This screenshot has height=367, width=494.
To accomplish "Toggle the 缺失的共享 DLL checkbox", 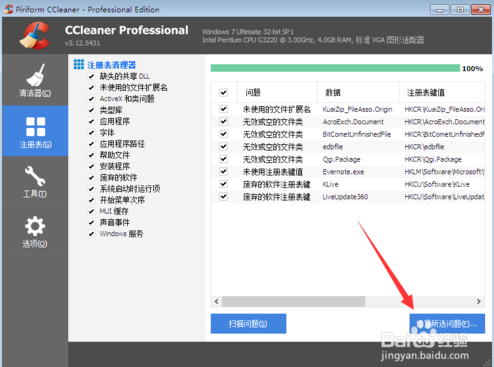I will (91, 76).
